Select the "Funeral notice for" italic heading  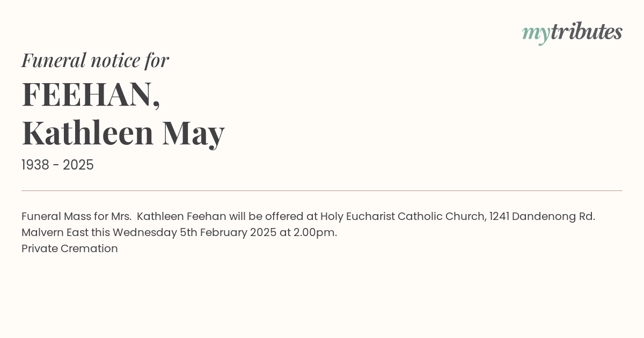tap(95, 60)
